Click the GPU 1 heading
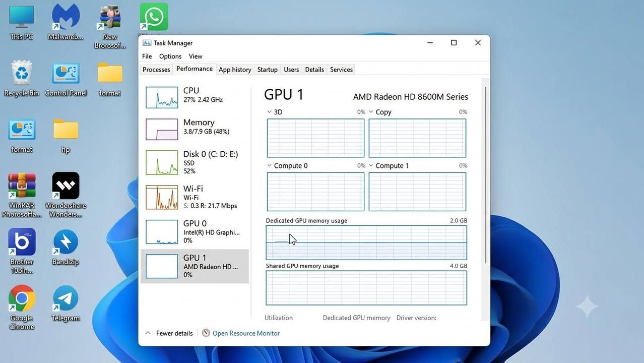Image resolution: width=644 pixels, height=363 pixels. 284,95
